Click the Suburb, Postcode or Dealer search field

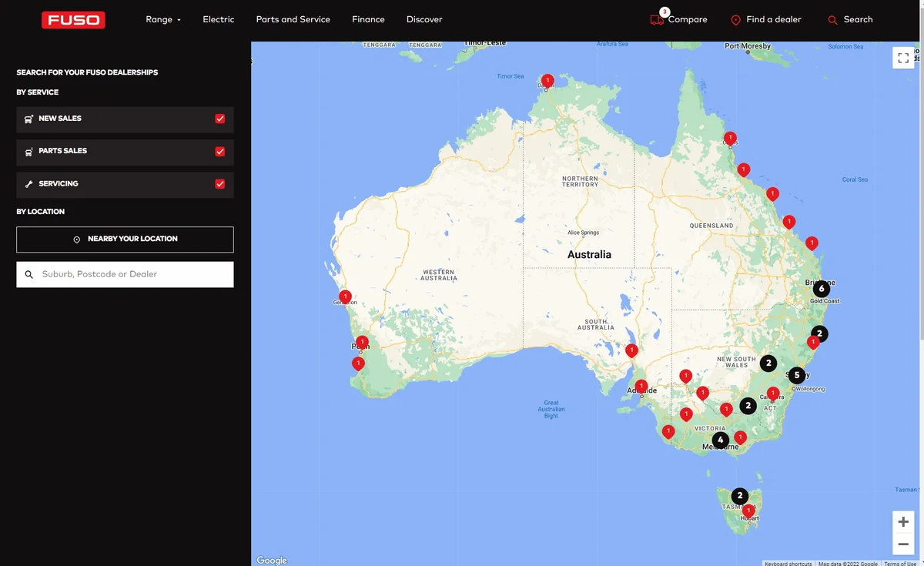click(125, 274)
